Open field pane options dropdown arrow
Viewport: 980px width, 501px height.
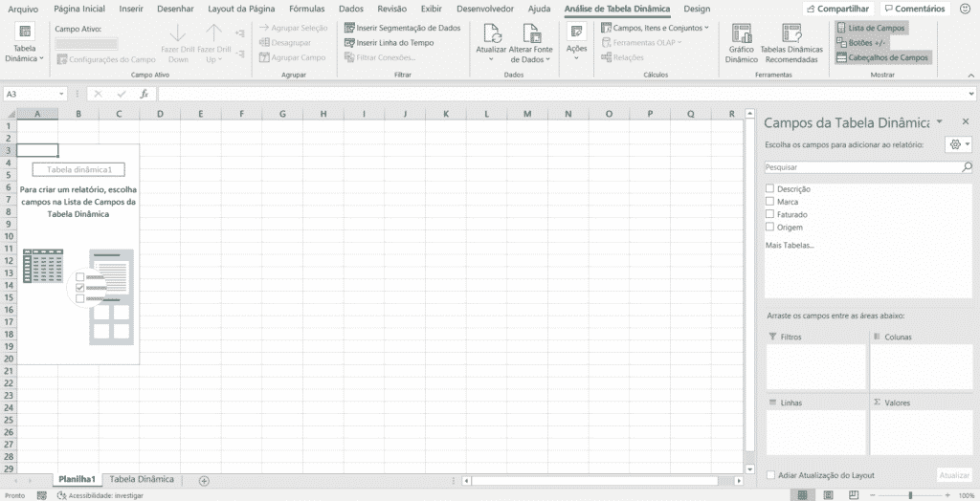click(940, 121)
